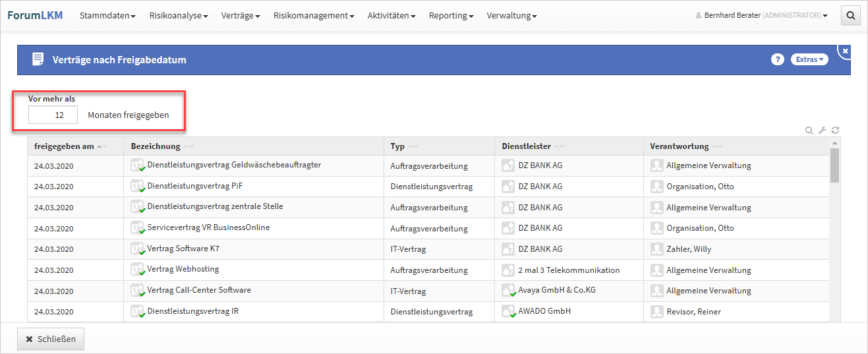Close the panel with corner X icon
Screen dimensions: 868x354
845,51
